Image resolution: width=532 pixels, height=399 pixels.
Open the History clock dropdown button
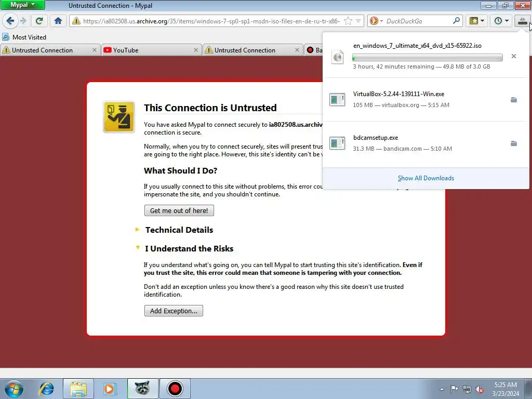501,21
